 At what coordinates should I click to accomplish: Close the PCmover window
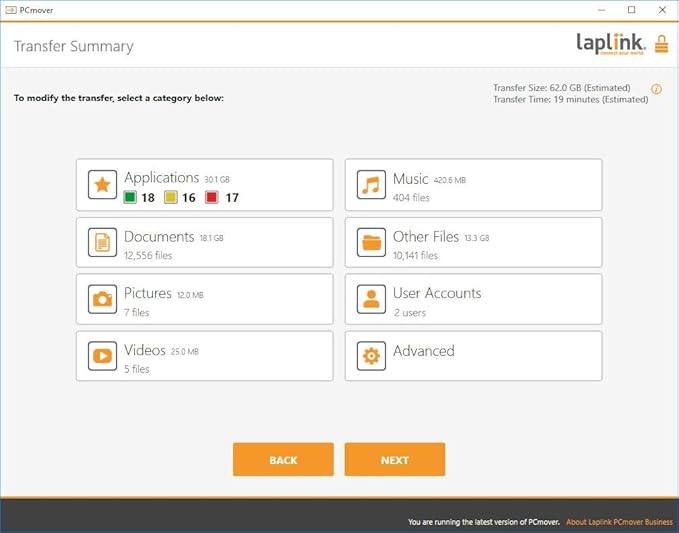click(x=662, y=10)
